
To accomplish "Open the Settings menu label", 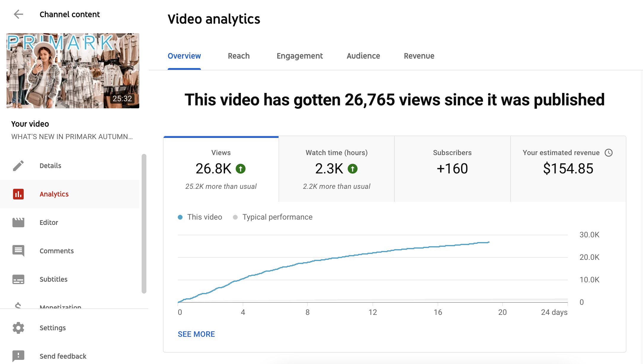I will coord(53,328).
